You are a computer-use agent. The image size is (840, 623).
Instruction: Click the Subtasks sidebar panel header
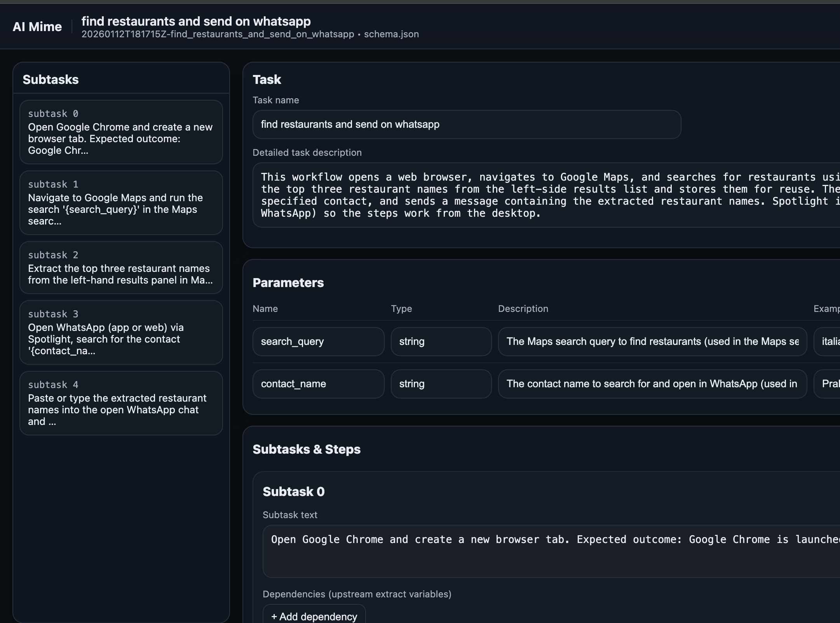point(51,80)
